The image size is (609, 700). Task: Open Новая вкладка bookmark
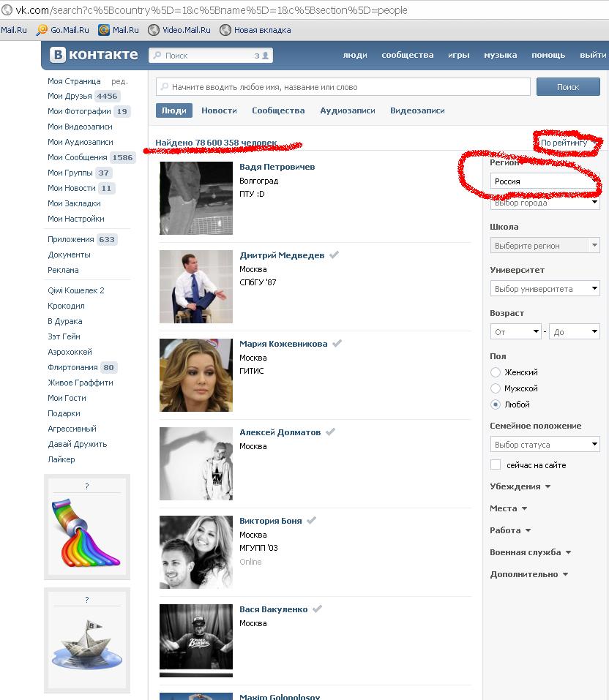[255, 30]
